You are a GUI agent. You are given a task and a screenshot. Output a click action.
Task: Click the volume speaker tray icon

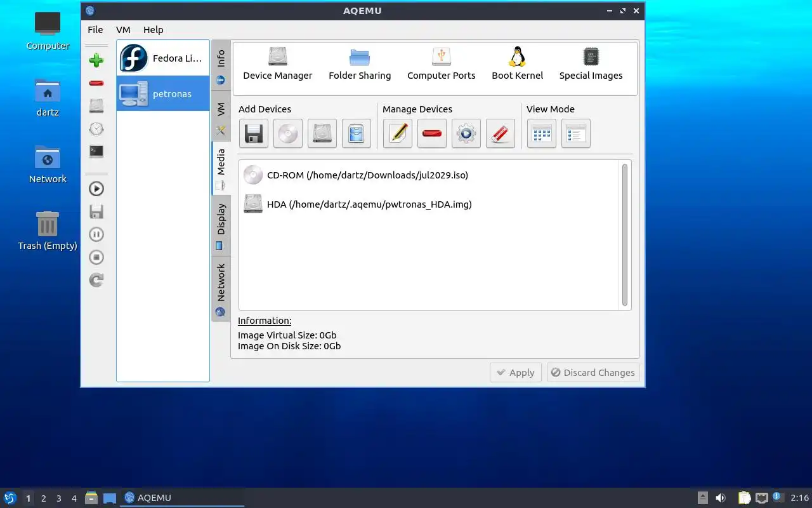(721, 498)
